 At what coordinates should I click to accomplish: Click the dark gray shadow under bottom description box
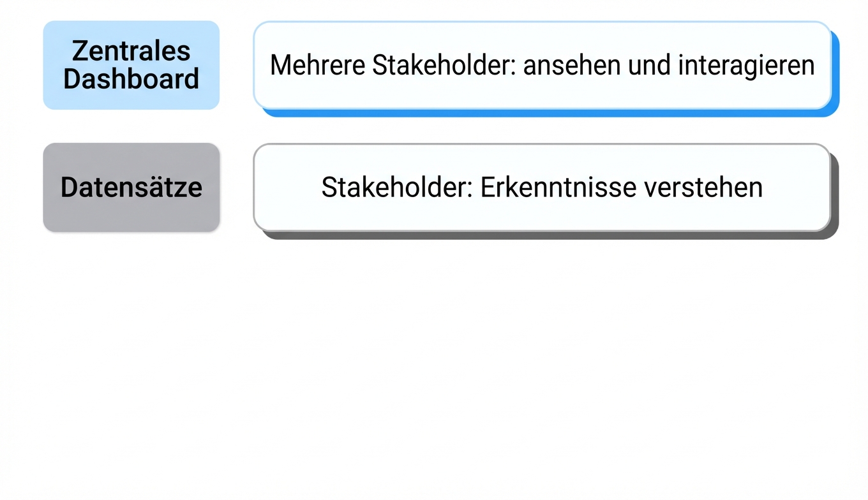coord(549,235)
